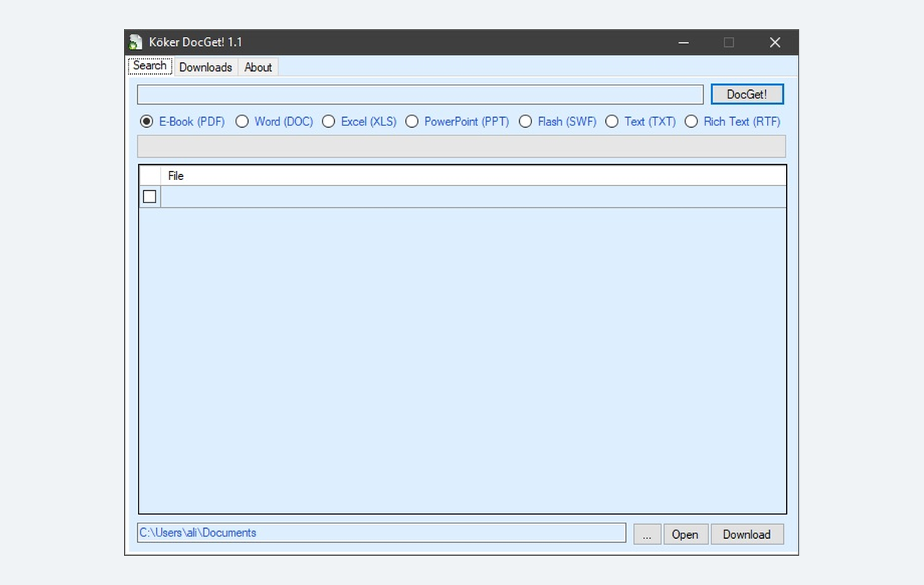Focus the search query input field

[420, 95]
